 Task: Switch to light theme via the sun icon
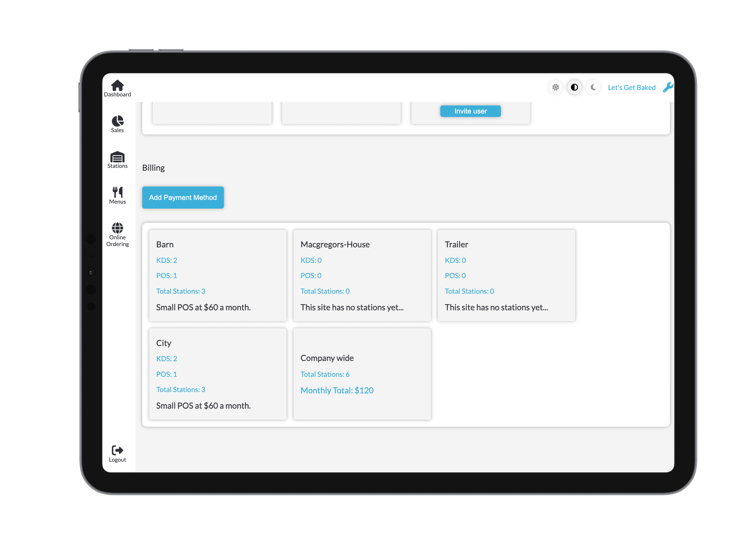[556, 87]
